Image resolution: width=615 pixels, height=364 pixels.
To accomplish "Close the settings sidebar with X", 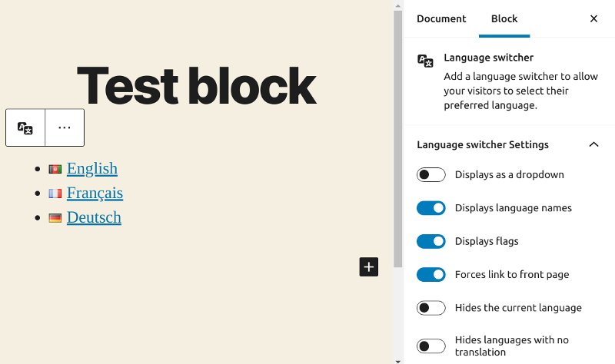I will [593, 19].
